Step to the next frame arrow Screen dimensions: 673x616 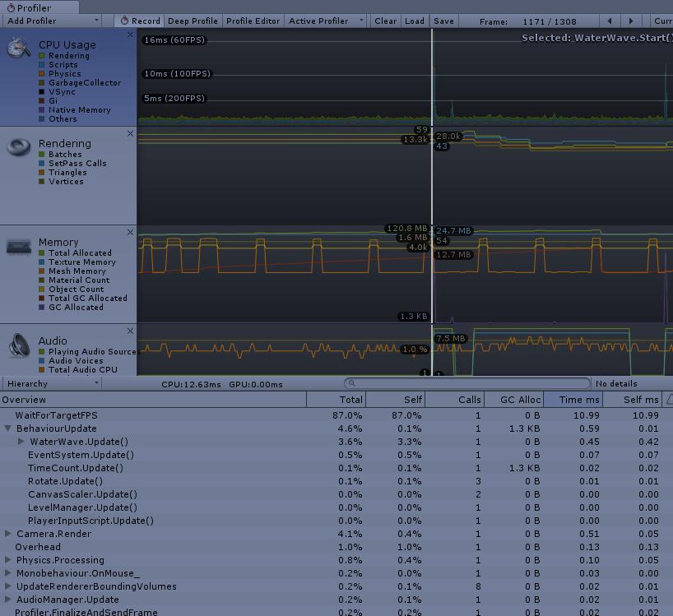pyautogui.click(x=630, y=21)
